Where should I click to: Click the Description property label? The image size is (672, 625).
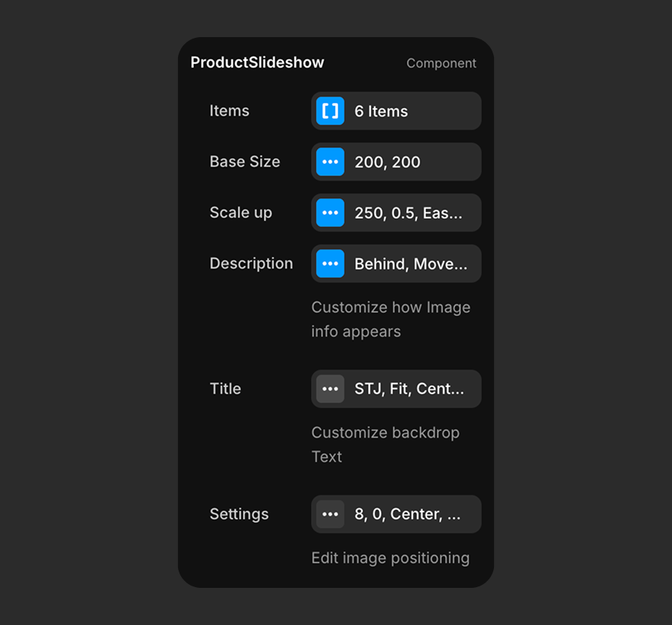click(x=251, y=264)
